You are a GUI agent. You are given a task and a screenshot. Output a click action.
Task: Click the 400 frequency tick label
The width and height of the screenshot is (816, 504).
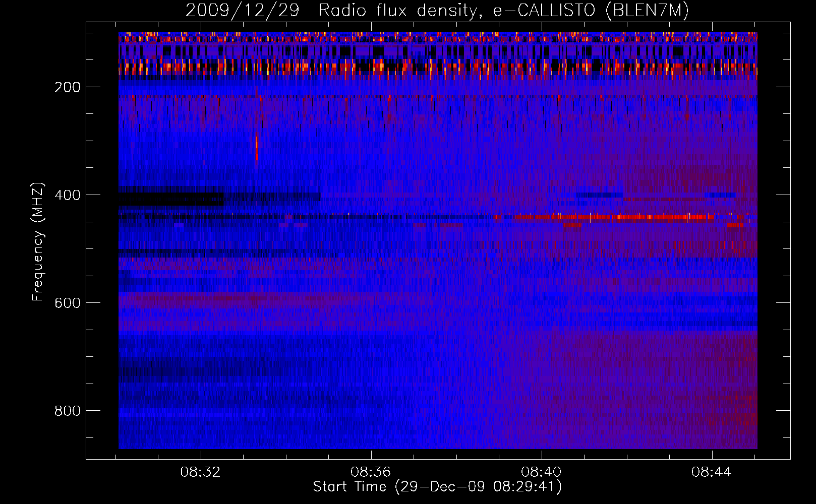[68, 195]
